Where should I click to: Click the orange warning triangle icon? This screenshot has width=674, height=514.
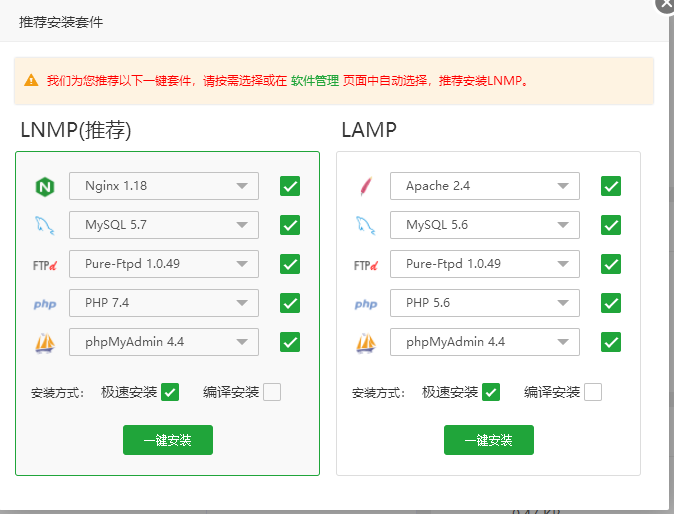coord(31,80)
